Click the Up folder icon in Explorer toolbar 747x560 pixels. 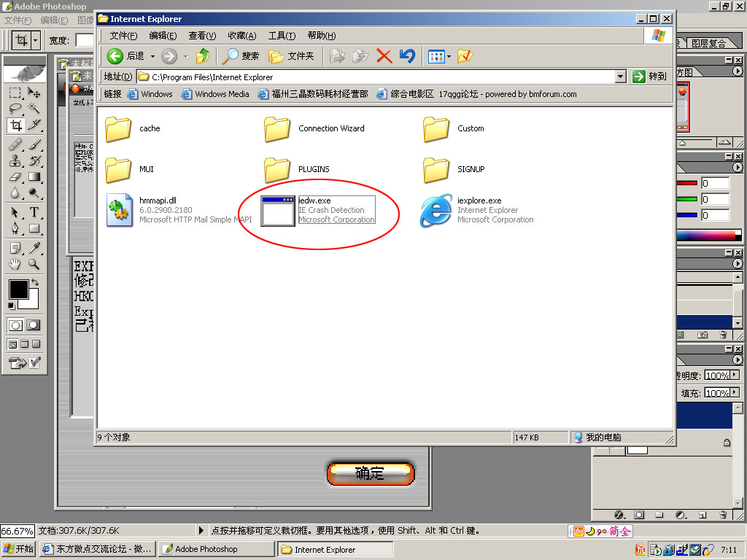(x=204, y=56)
